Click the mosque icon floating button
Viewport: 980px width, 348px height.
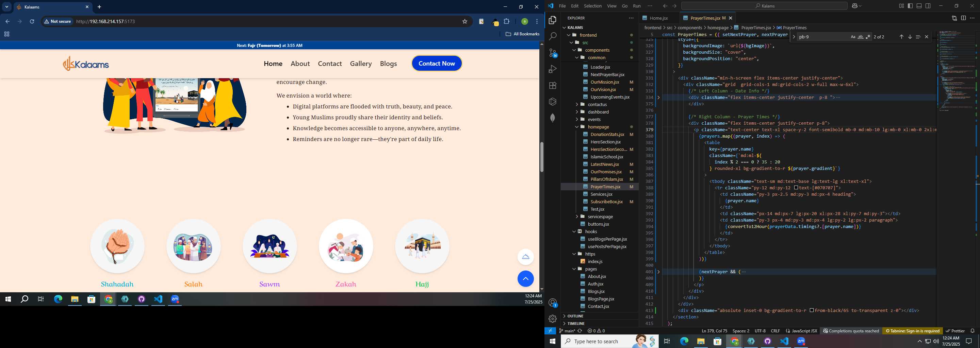click(525, 257)
